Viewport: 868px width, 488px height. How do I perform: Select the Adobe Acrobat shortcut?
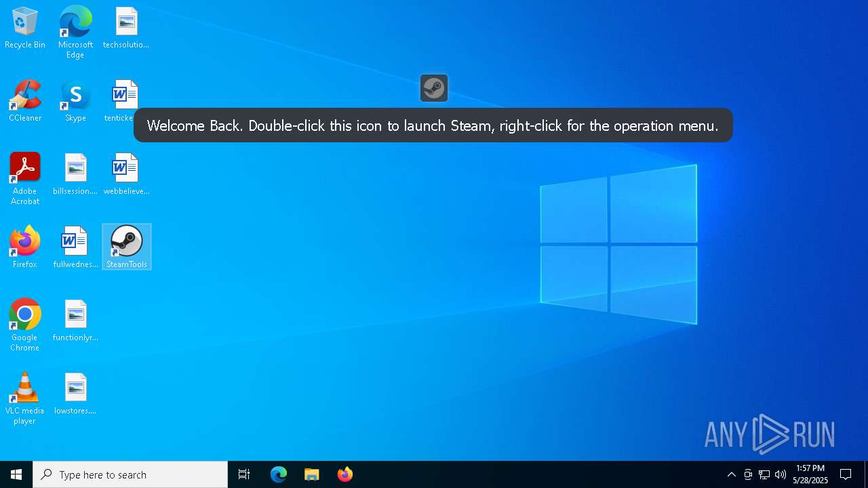click(x=25, y=179)
